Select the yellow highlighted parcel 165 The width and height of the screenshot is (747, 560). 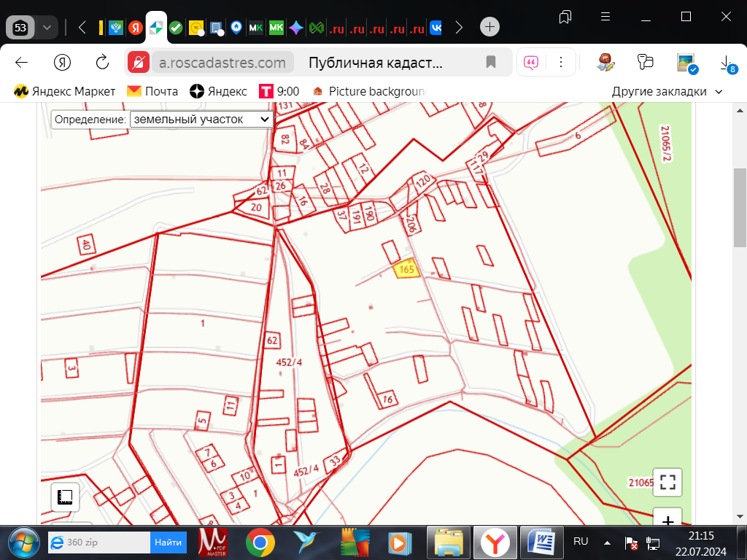tap(406, 269)
